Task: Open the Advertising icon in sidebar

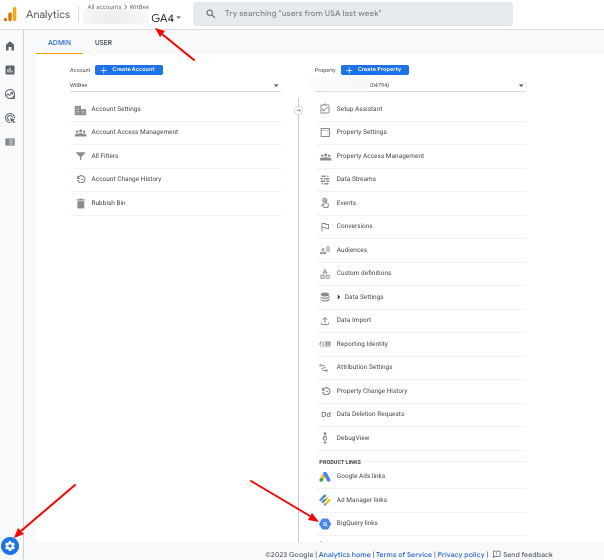Action: [x=10, y=118]
